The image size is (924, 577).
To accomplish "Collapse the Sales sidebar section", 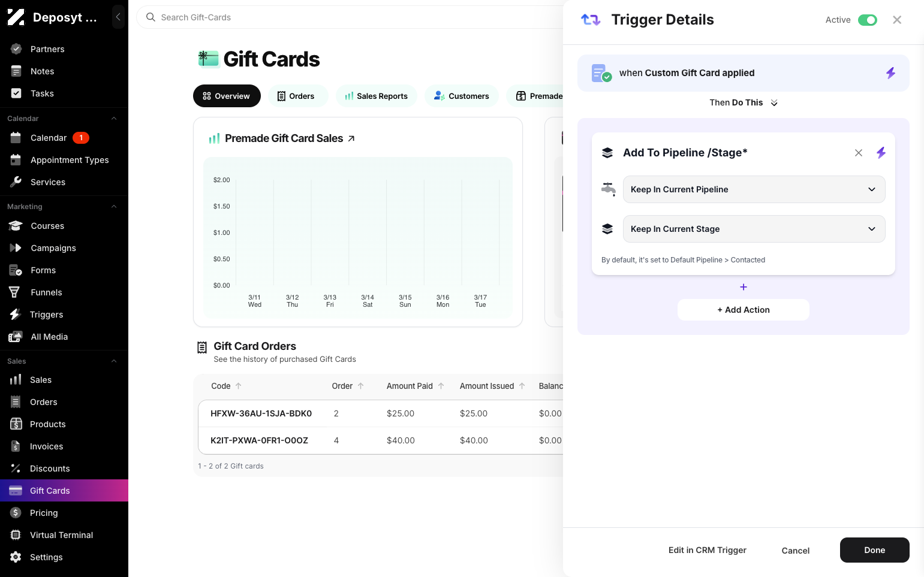I will (x=114, y=361).
